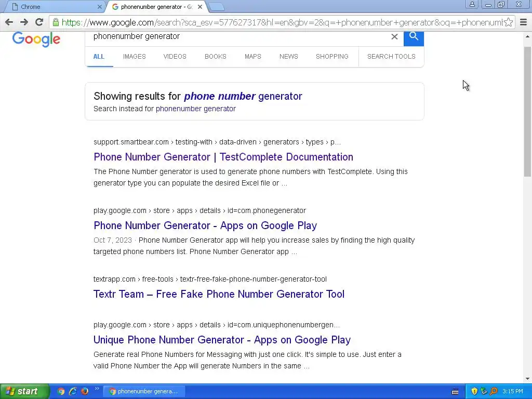Click the on-screen keyboard tray icon

click(455, 392)
